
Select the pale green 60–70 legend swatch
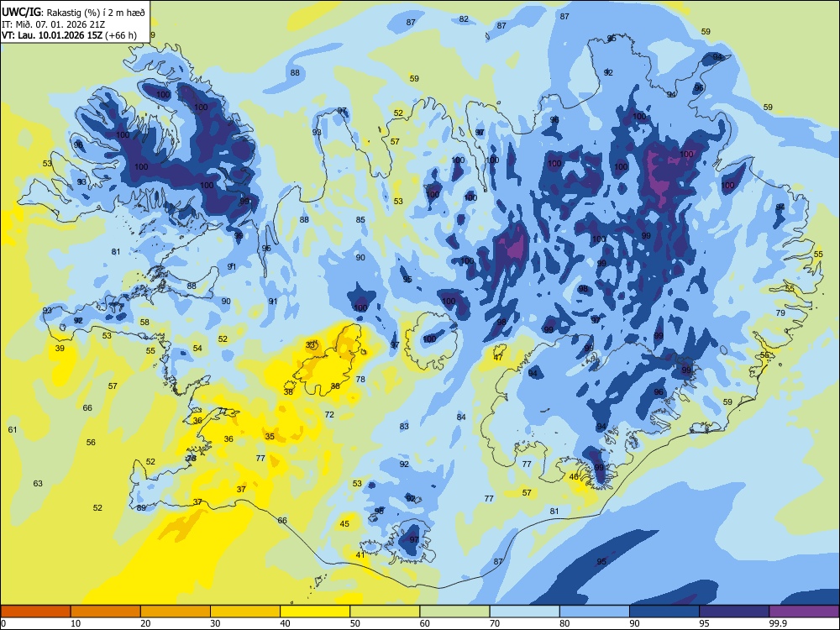click(454, 612)
